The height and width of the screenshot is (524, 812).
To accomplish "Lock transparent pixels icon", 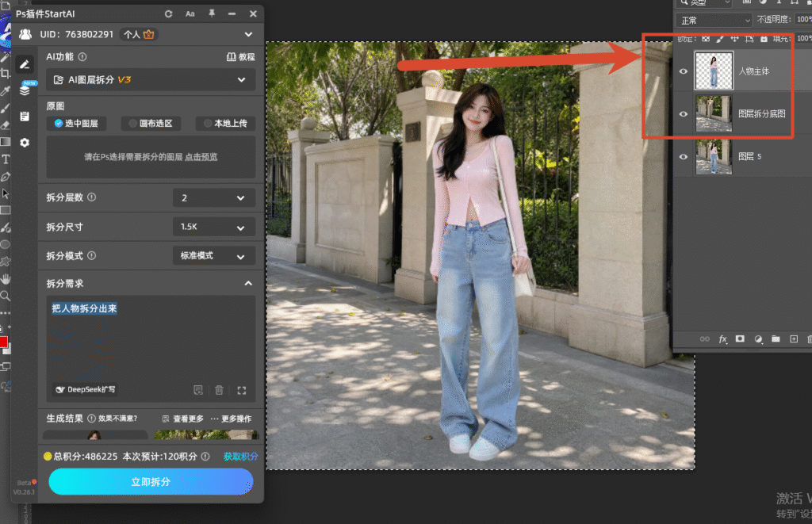I will click(x=705, y=39).
